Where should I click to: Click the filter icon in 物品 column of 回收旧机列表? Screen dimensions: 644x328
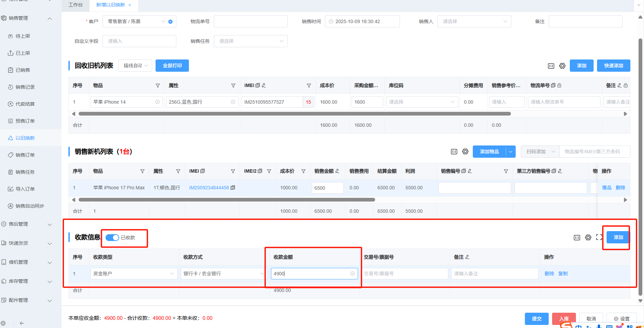(158, 86)
